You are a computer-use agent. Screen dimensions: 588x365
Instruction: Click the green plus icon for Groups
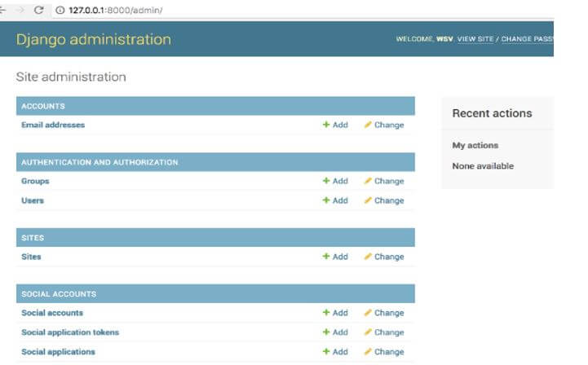326,181
